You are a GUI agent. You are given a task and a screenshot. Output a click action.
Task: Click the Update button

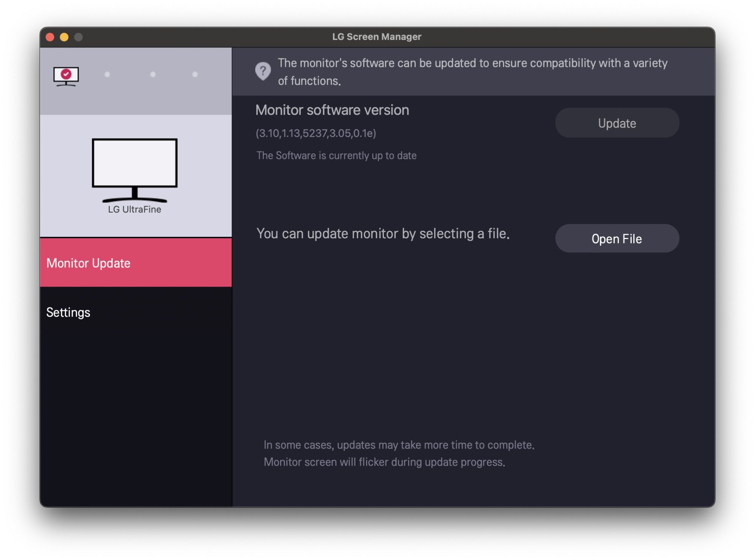[617, 123]
